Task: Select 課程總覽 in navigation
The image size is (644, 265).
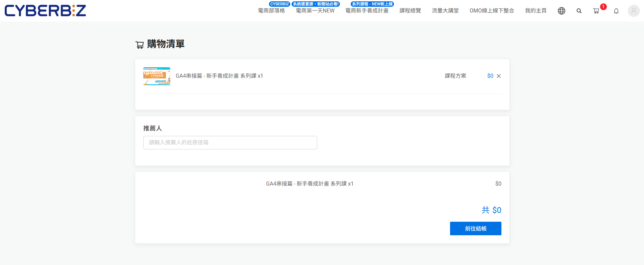Action: [x=410, y=11]
